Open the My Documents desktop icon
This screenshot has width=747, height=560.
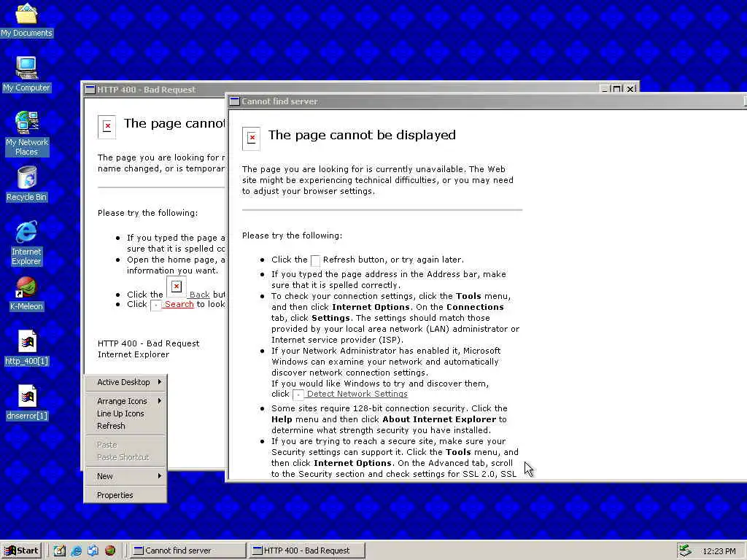26,19
